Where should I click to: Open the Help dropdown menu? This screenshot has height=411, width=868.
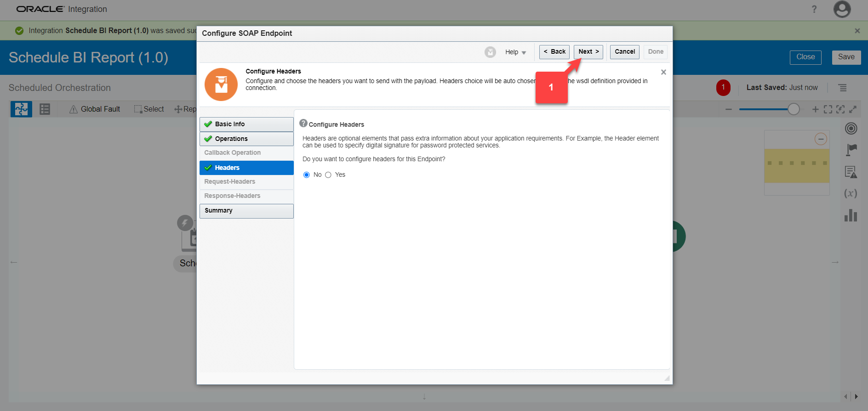click(x=515, y=52)
